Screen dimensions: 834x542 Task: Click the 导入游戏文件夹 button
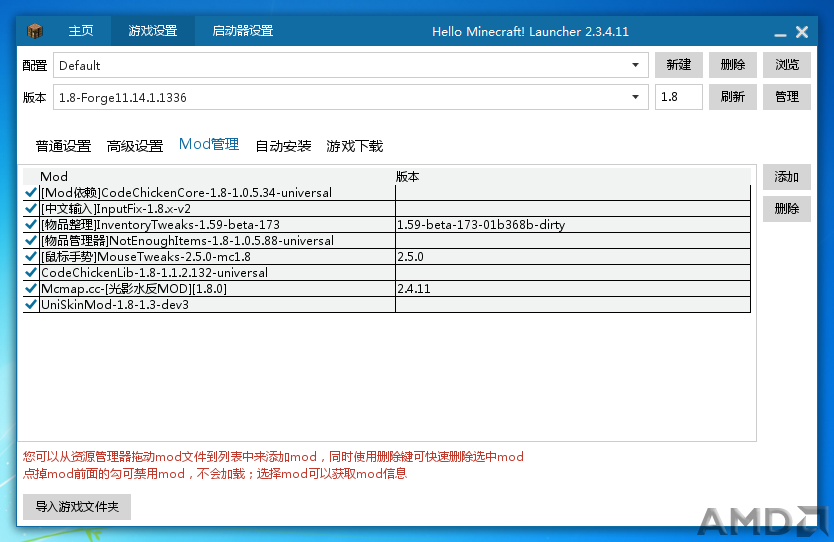(x=77, y=507)
